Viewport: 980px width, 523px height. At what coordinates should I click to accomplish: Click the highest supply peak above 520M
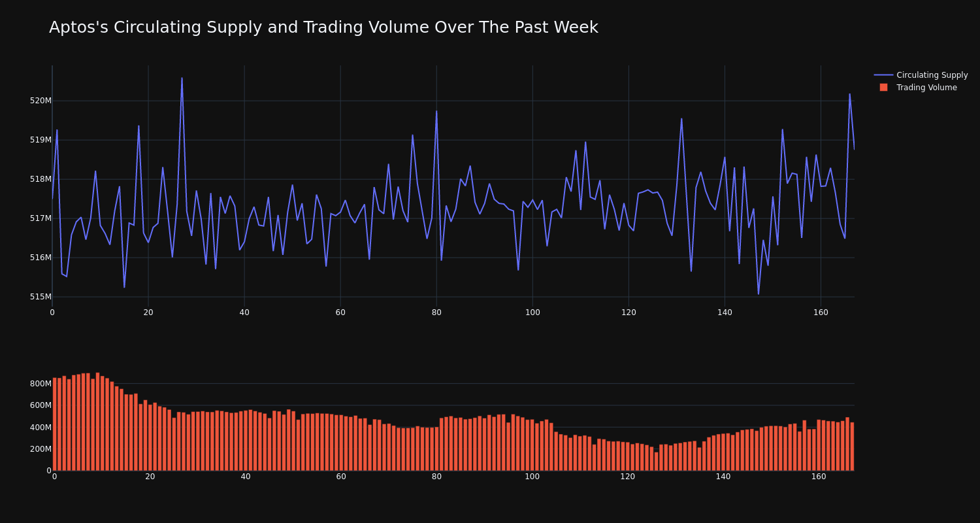pos(182,78)
